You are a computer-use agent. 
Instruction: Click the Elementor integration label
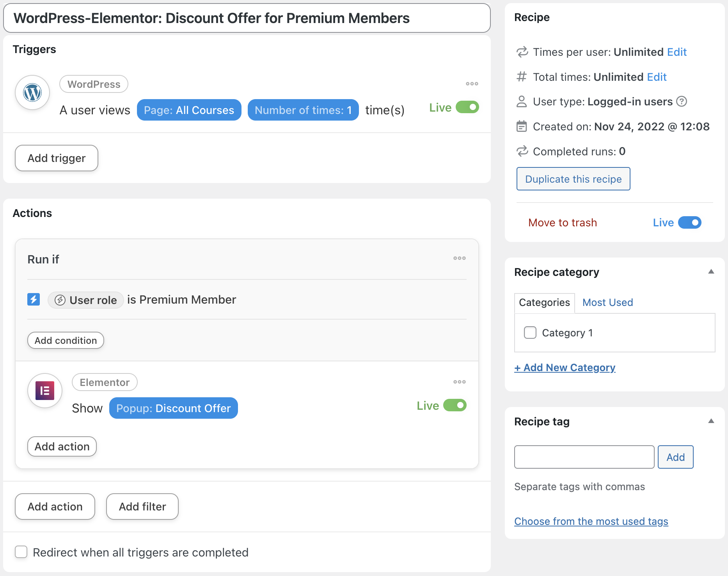(x=105, y=382)
